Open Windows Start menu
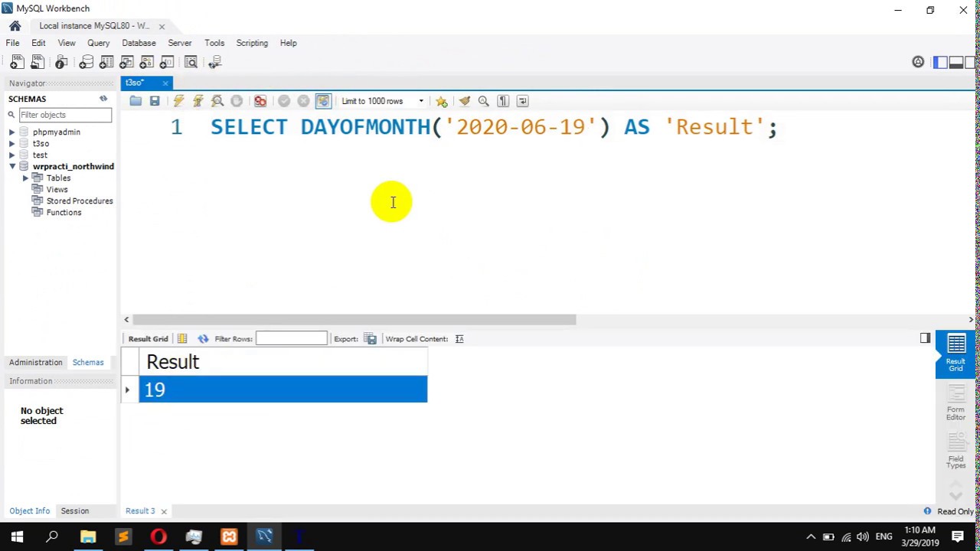The width and height of the screenshot is (980, 551). 17,537
